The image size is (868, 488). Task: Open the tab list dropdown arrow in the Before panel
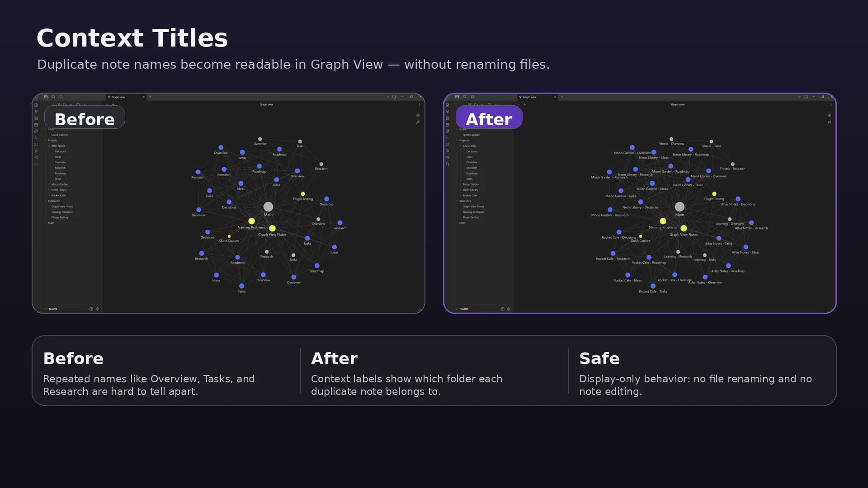[x=387, y=97]
